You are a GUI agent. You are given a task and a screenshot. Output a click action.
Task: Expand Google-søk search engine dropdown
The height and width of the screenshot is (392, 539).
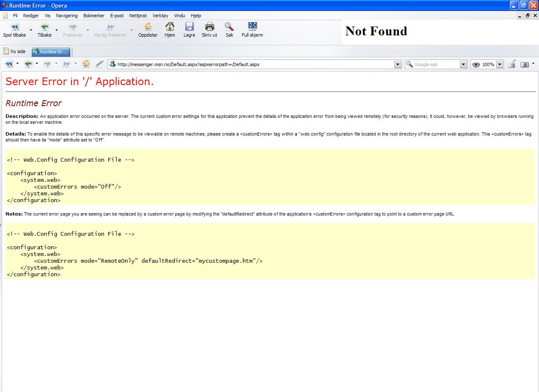(463, 64)
